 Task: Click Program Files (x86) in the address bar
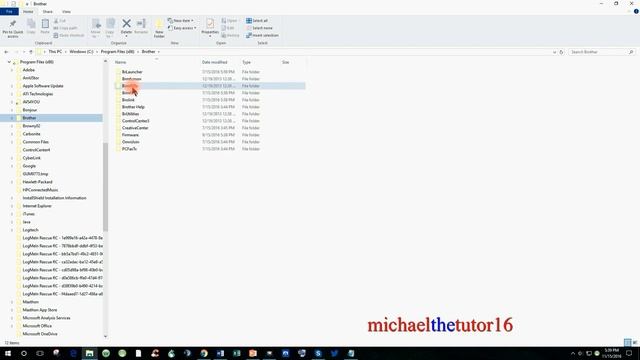pos(118,52)
